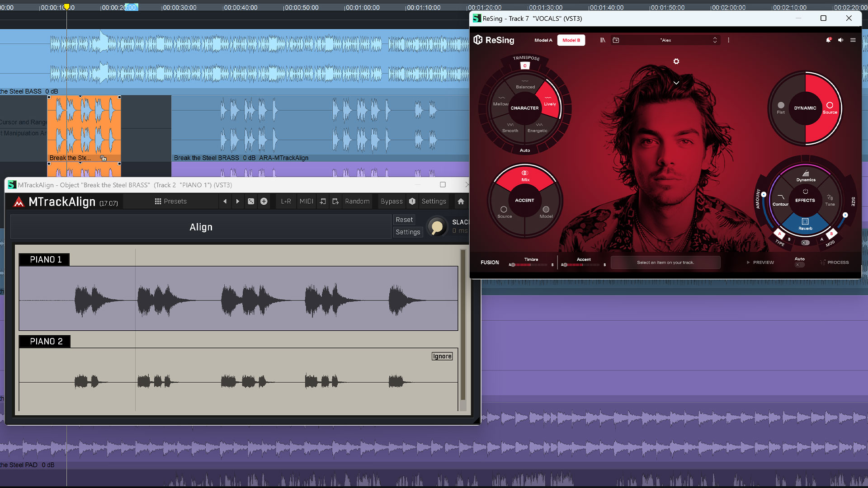Switch to the Model A tab
868x488 pixels.
543,40
